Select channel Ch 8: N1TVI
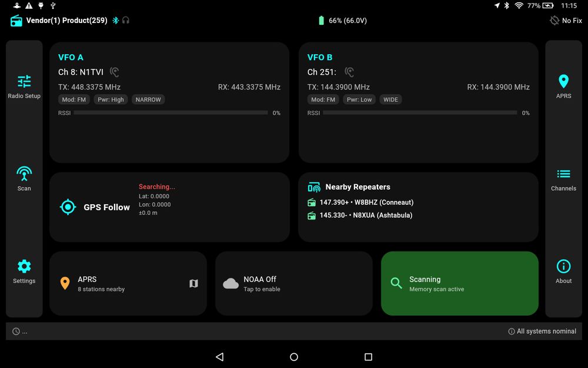The width and height of the screenshot is (588, 368). coord(81,72)
